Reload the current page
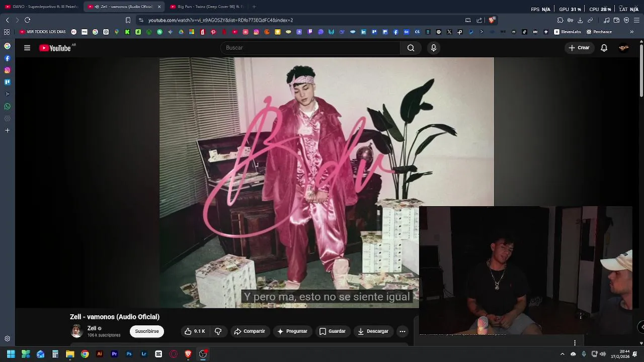This screenshot has height=362, width=644. click(27, 20)
